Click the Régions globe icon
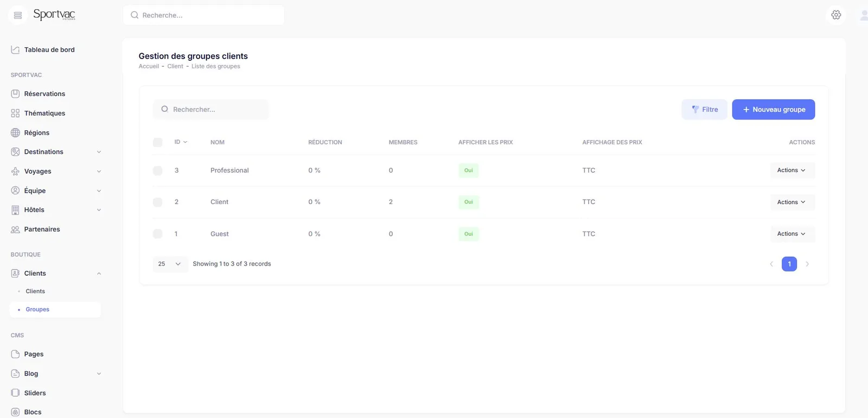 (x=15, y=133)
